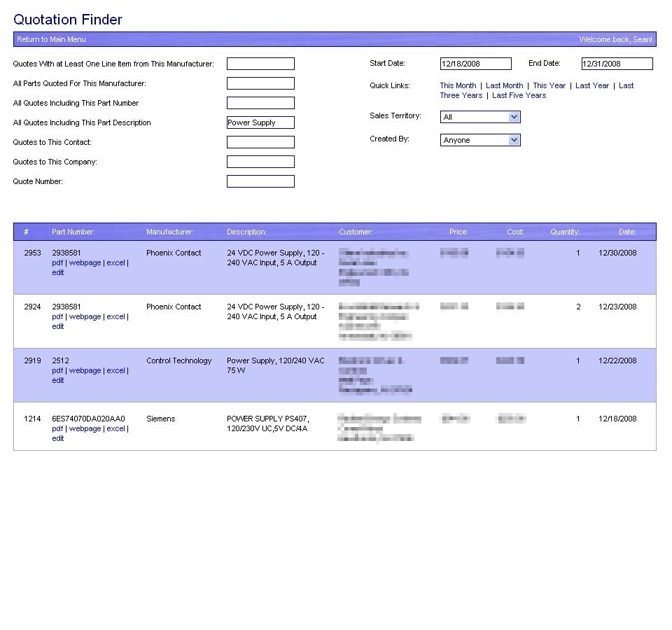Open webpage for quote 2924
Screen dimensions: 672x630
click(85, 316)
